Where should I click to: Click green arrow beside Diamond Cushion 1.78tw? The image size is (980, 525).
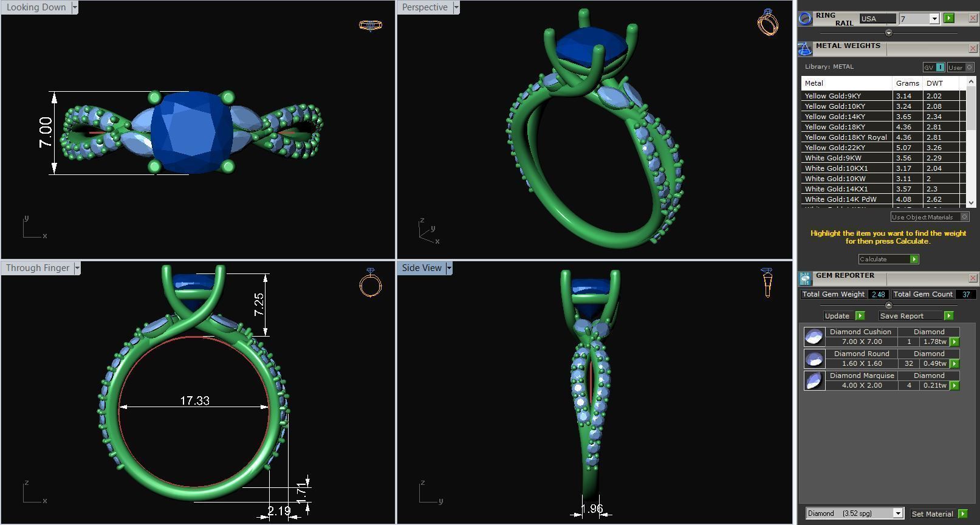(x=954, y=342)
